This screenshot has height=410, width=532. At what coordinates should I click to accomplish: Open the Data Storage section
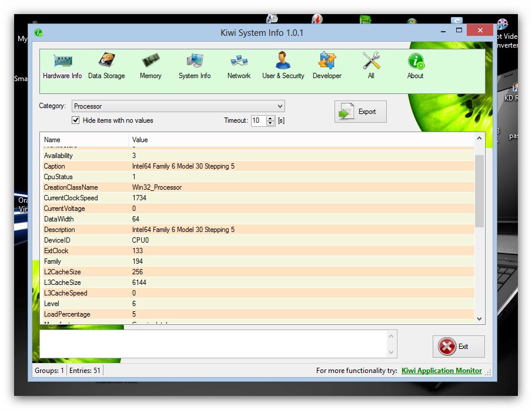pos(106,66)
